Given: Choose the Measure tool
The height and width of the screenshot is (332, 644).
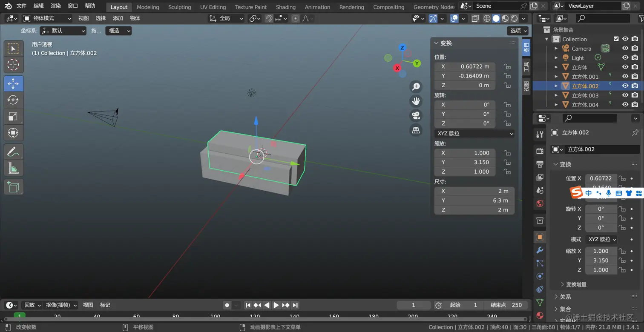Looking at the screenshot, I should (14, 168).
